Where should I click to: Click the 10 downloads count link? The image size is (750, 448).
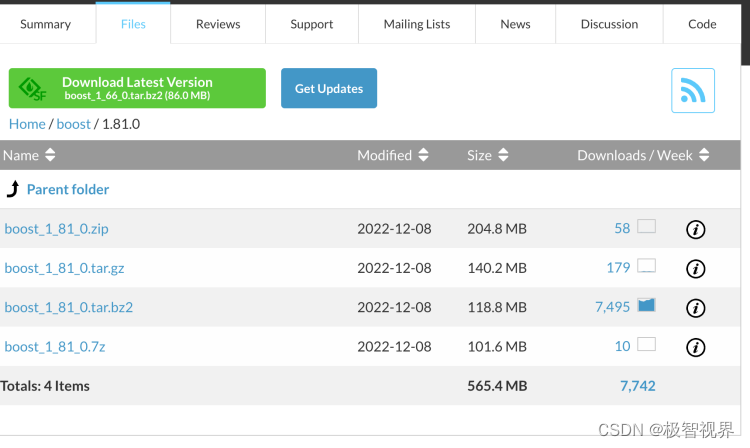point(622,346)
